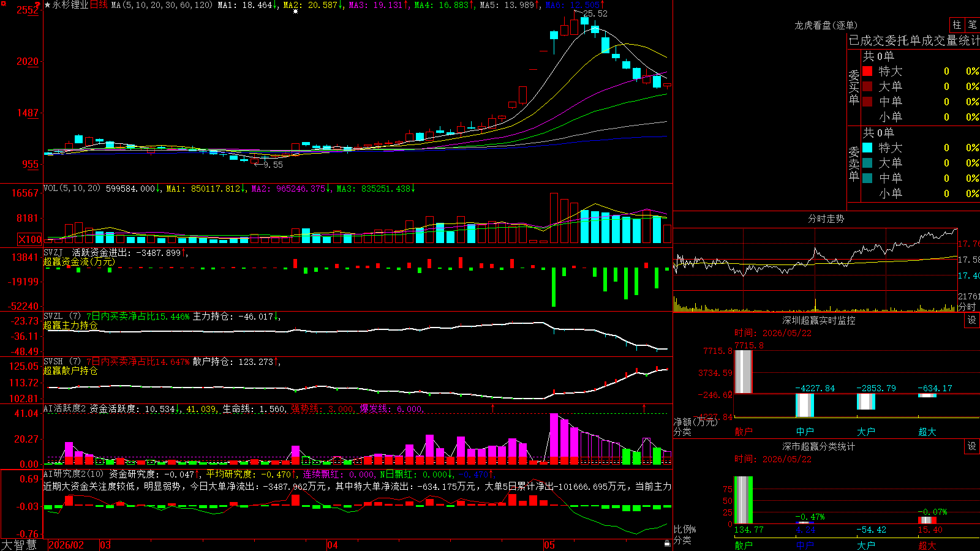980x551 pixels.
Task: Select the 2026/02 date marker on timeline
Action: coord(66,545)
